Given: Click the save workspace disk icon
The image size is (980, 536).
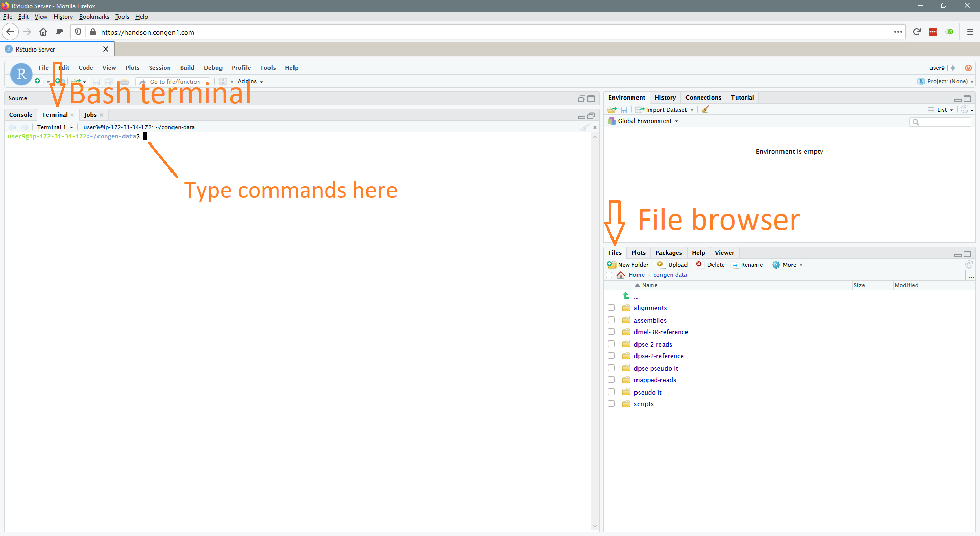Looking at the screenshot, I should click(624, 110).
